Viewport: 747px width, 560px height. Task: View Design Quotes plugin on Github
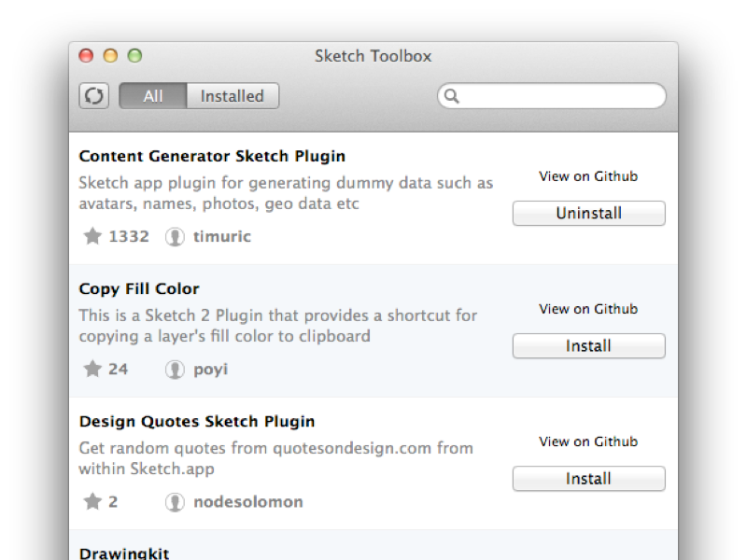(x=588, y=441)
